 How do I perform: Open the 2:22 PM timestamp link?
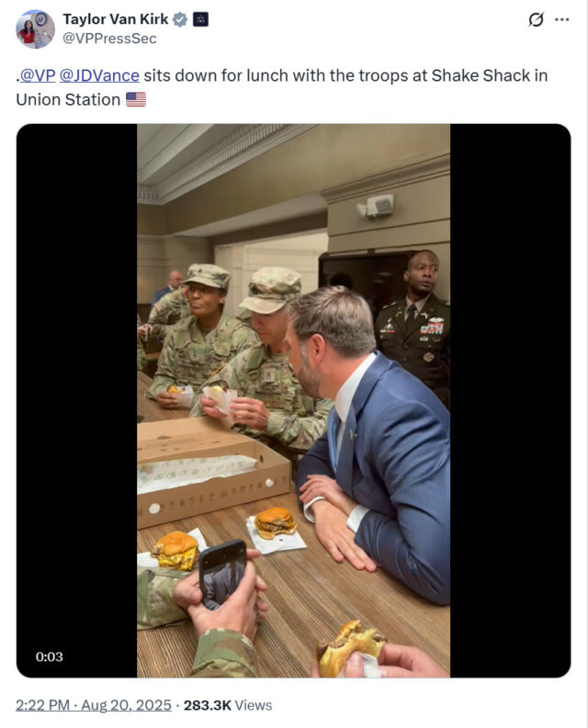(x=43, y=705)
